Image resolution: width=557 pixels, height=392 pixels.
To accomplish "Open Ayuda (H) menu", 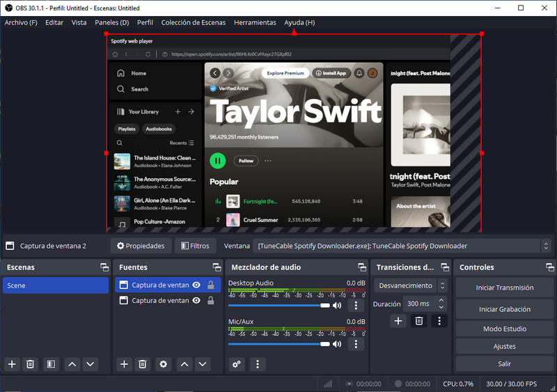I will point(299,22).
